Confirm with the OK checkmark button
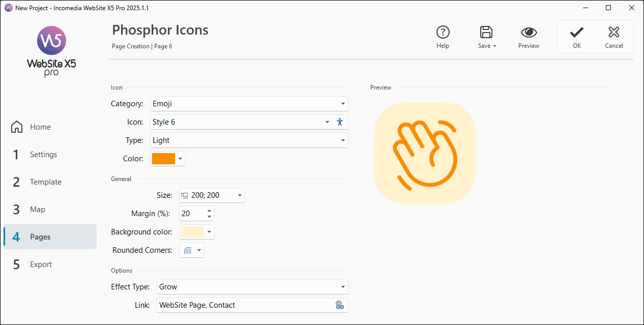 (576, 37)
